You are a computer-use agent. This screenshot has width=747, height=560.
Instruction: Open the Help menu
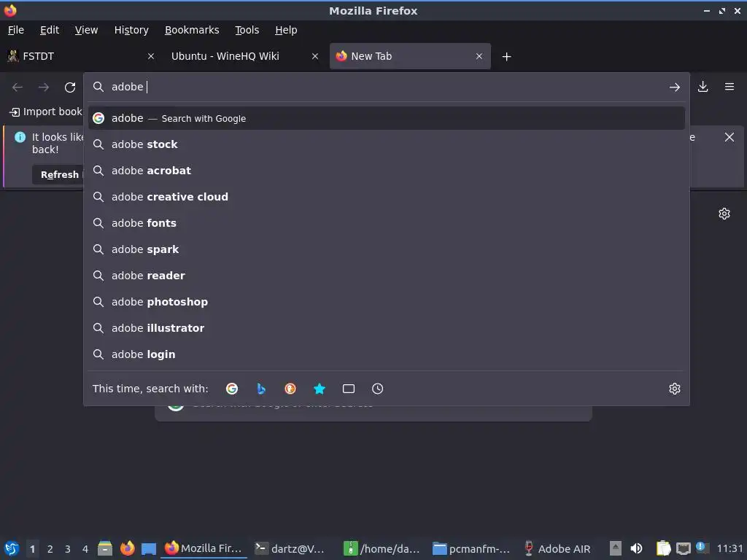click(286, 30)
